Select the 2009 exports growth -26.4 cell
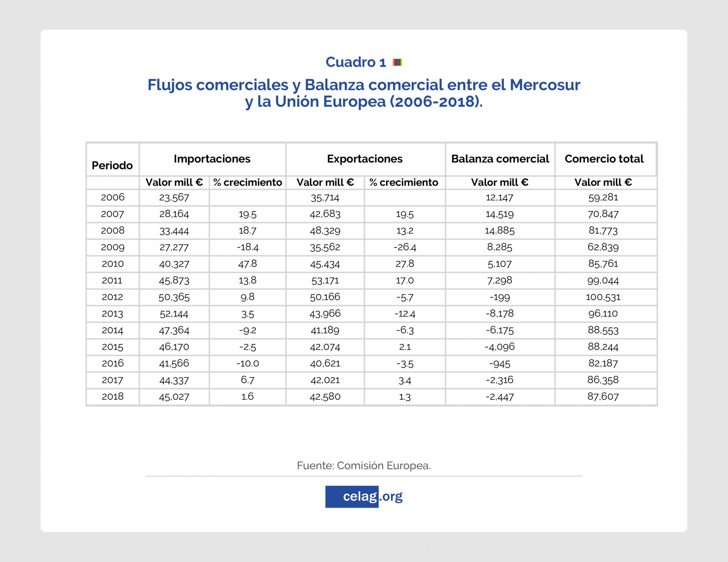Viewport: 728px width, 562px height. 405,247
